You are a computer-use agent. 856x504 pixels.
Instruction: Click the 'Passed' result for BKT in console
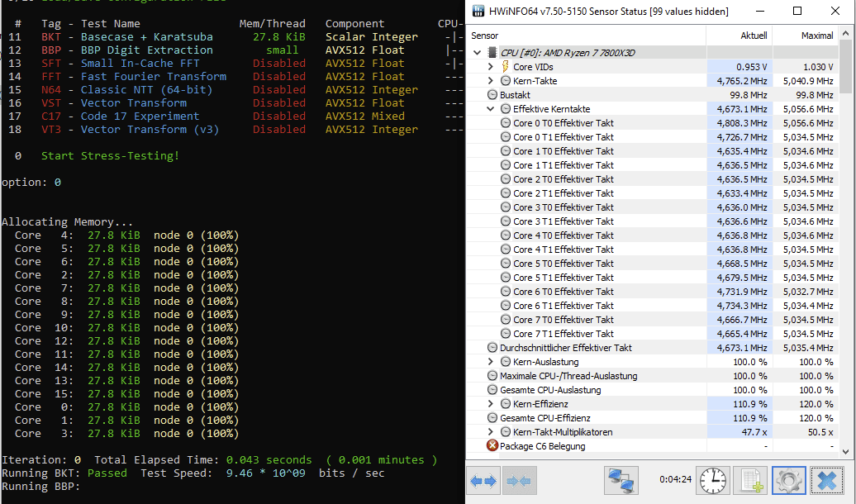107,473
